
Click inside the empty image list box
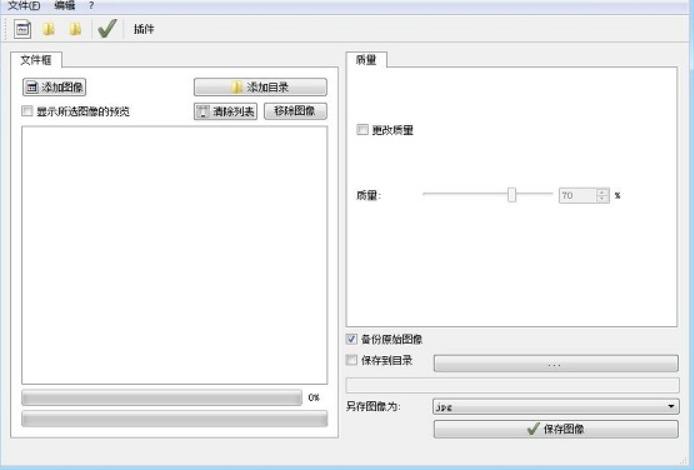pyautogui.click(x=174, y=255)
